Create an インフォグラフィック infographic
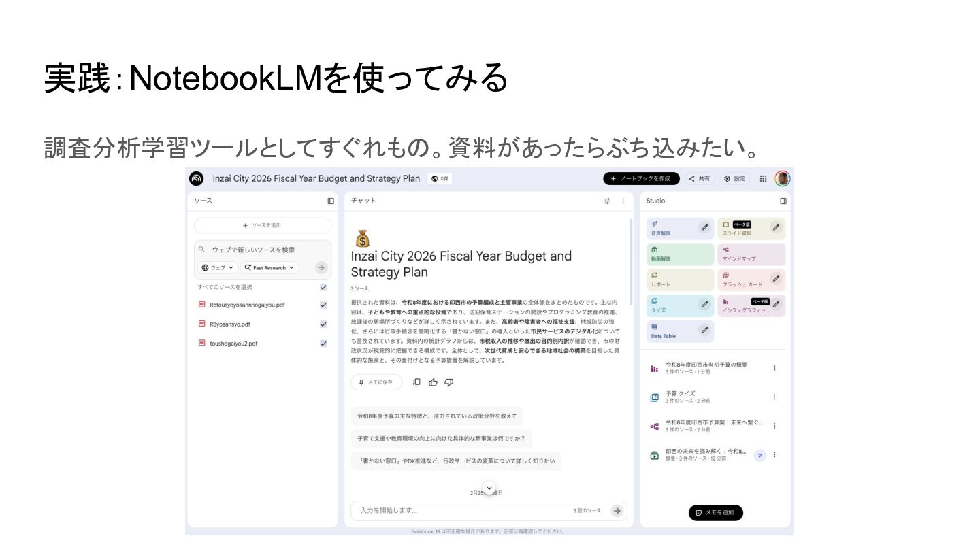980x551 pixels. click(751, 305)
